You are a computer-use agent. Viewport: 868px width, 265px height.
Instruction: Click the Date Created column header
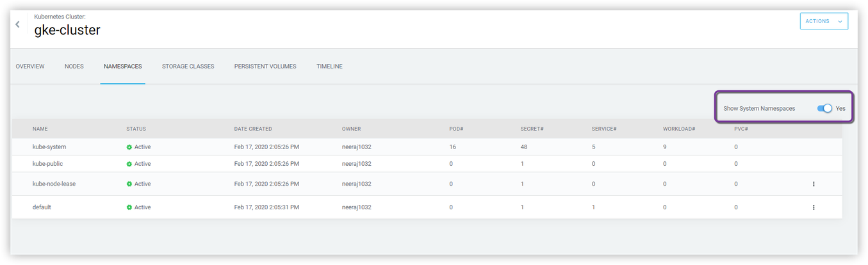click(253, 129)
